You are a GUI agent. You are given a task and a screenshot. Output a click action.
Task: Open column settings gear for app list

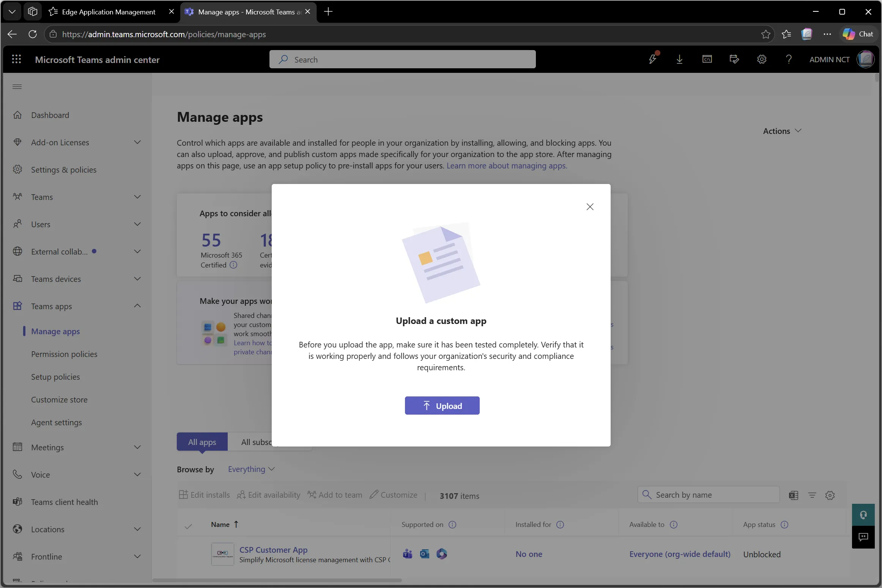point(830,495)
